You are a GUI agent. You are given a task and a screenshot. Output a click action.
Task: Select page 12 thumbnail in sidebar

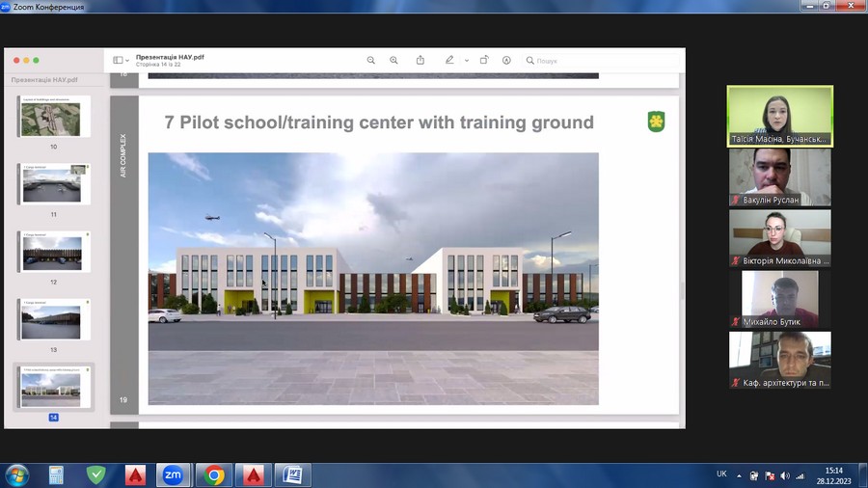[x=52, y=252]
